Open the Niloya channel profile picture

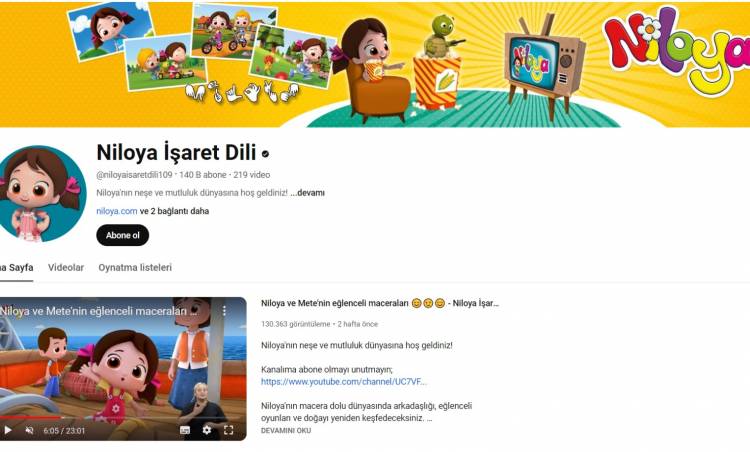click(41, 194)
